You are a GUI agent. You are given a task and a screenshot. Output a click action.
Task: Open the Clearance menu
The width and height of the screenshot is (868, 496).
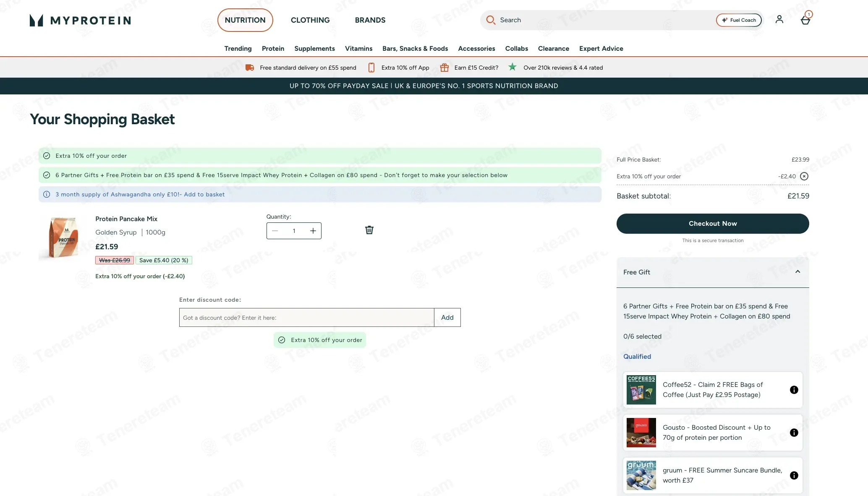pos(553,49)
